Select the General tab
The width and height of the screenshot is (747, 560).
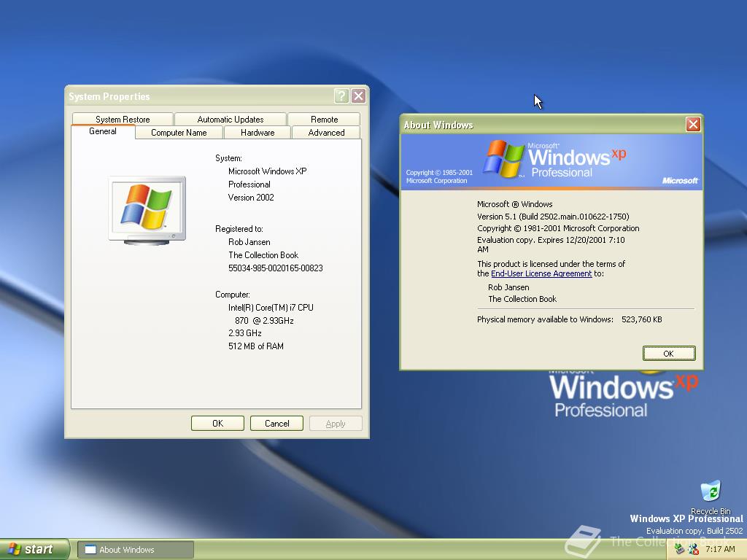click(102, 131)
